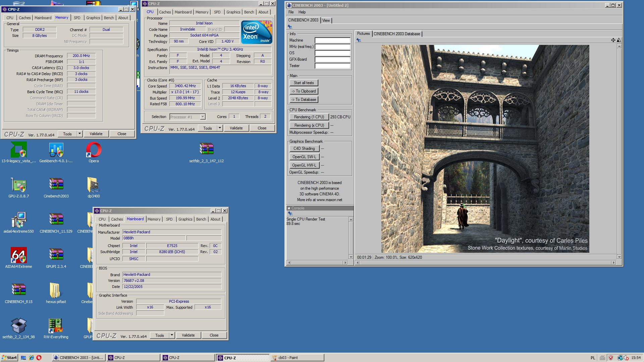The image size is (644, 362).
Task: Open the setfsb_2_2_134_98 desktop icon
Action: click(19, 326)
